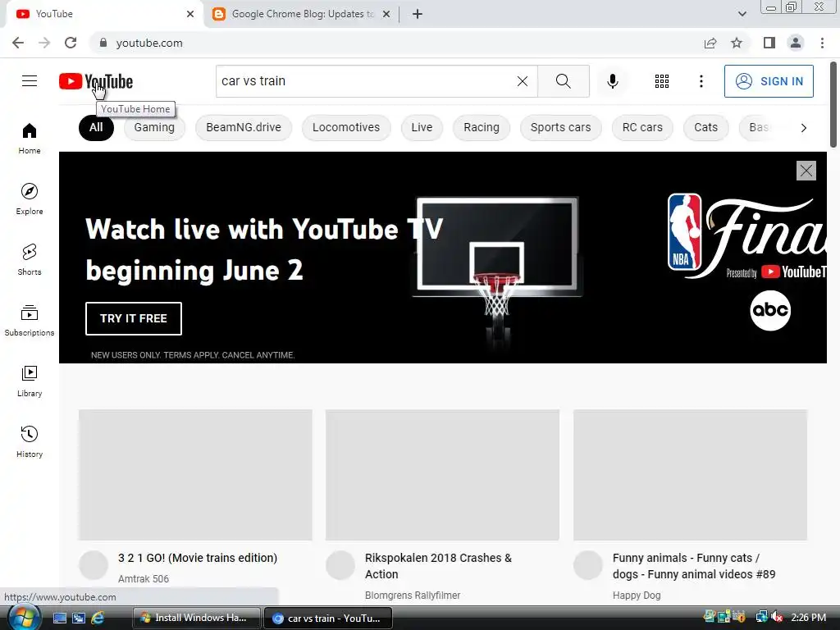Open Install Windows Ha... taskbar item
The height and width of the screenshot is (630, 840).
[x=197, y=618]
